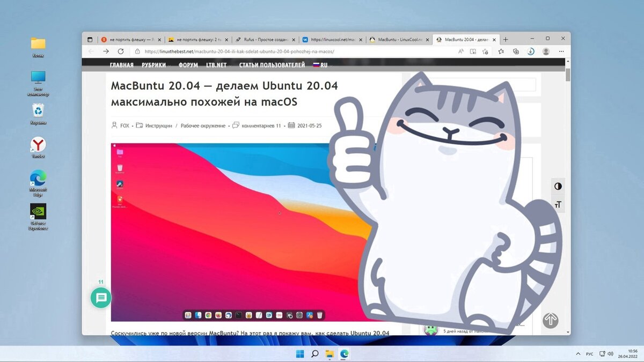The height and width of the screenshot is (362, 644).
Task: Show hidden tray icons chevron
Action: (x=577, y=354)
